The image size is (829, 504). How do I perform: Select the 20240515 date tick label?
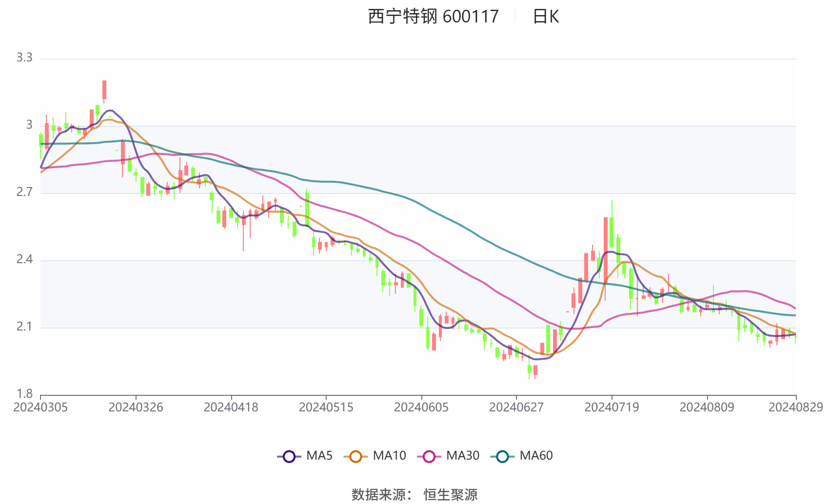[326, 407]
